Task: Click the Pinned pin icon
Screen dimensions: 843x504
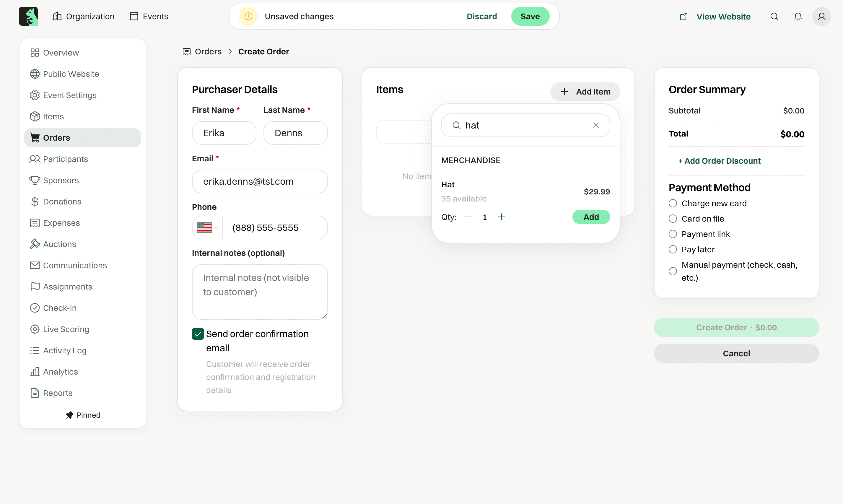Action: 69,415
